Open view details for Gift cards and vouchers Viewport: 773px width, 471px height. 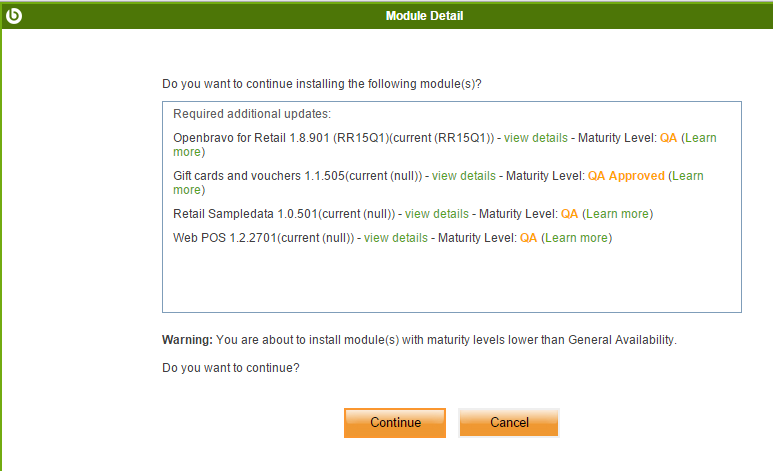(x=463, y=176)
